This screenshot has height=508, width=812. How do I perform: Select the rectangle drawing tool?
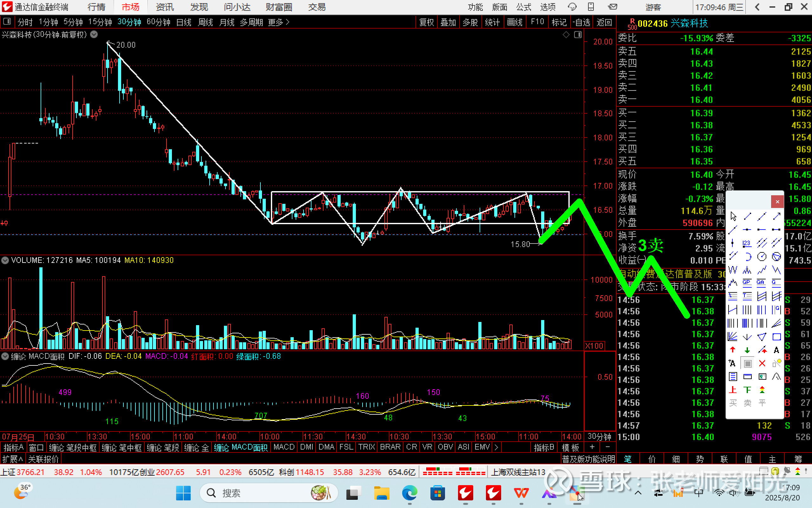click(x=776, y=337)
